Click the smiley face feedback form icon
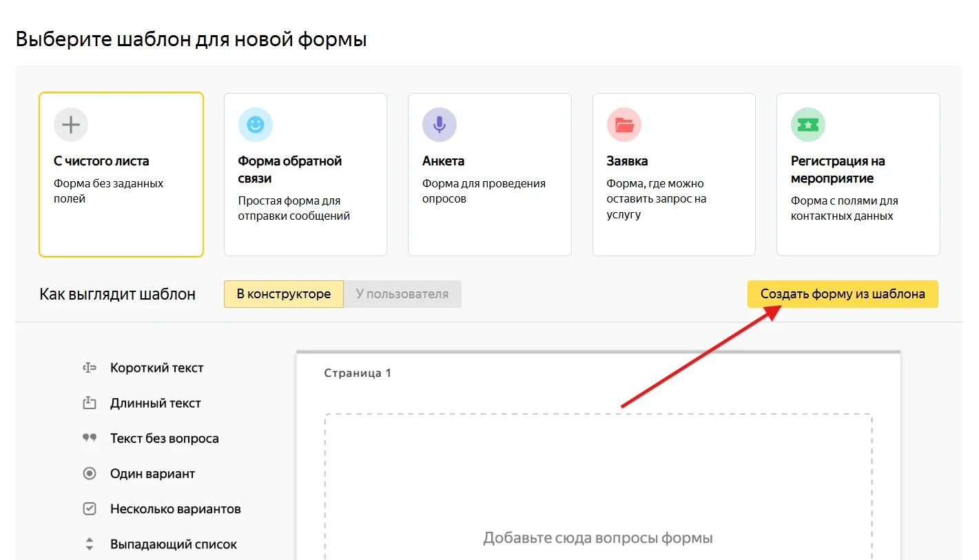Viewport: 979px width, 560px height. tap(256, 125)
